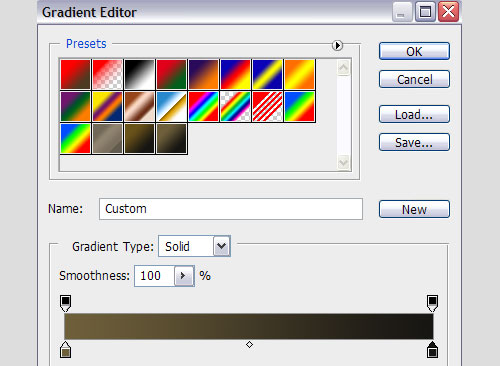Click the New gradient button
Viewport: 500px width, 366px height.
tap(414, 209)
